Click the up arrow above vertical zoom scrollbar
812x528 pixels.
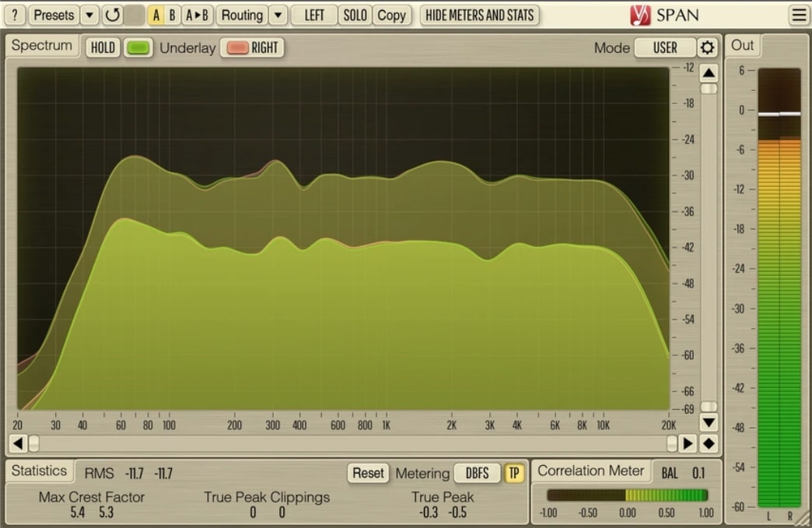coord(709,72)
